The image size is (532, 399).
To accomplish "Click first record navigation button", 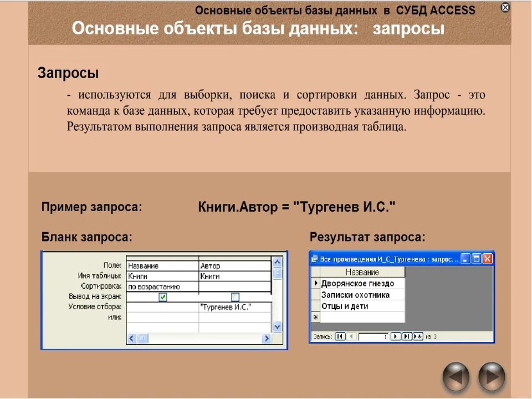I will pos(340,336).
